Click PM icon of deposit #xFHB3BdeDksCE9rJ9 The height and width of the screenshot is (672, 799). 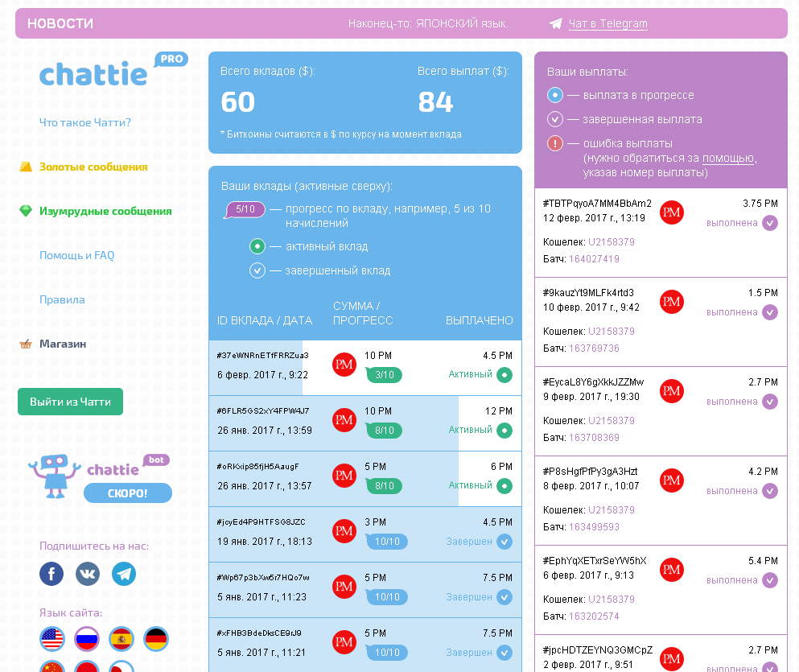pos(344,642)
